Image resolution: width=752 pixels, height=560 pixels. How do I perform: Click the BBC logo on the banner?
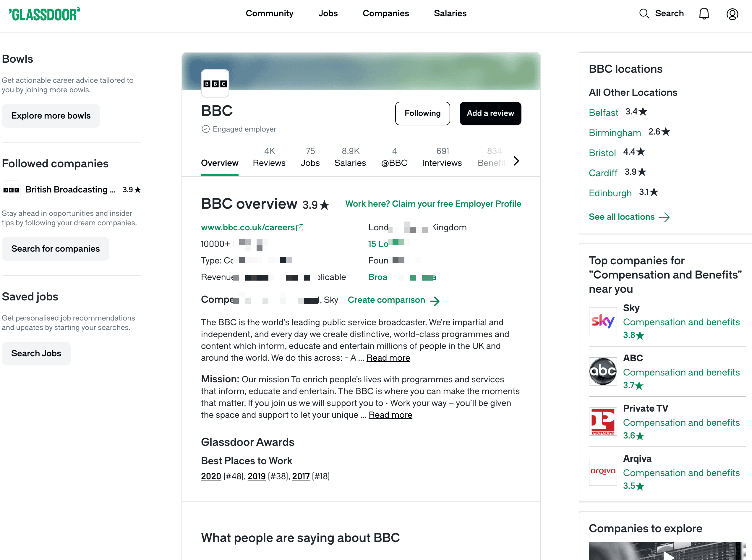tap(215, 83)
